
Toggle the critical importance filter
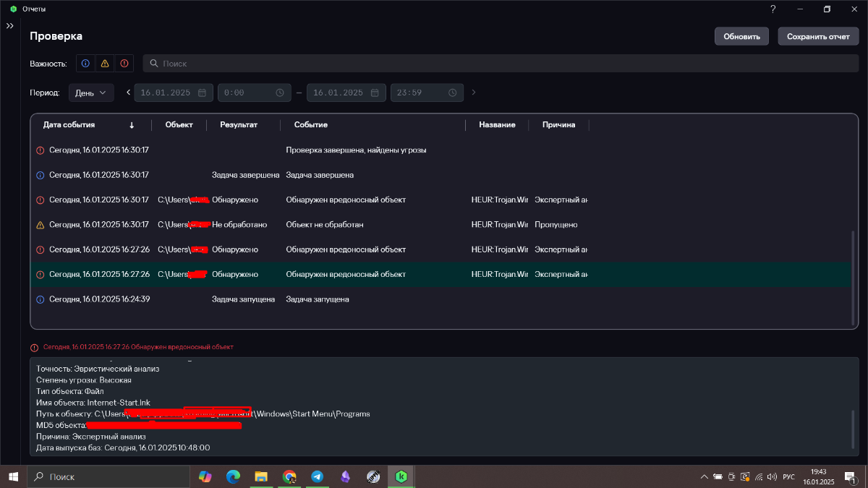click(x=124, y=64)
